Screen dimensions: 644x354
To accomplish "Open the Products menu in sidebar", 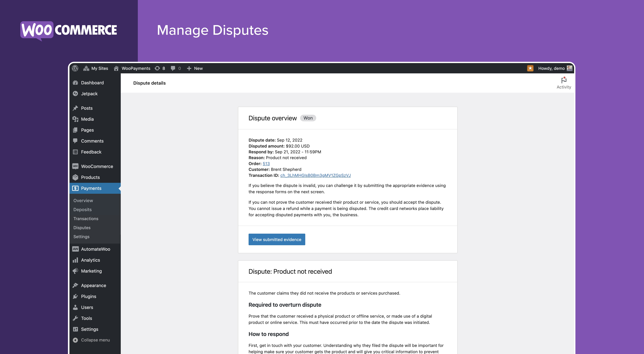I will click(x=90, y=177).
